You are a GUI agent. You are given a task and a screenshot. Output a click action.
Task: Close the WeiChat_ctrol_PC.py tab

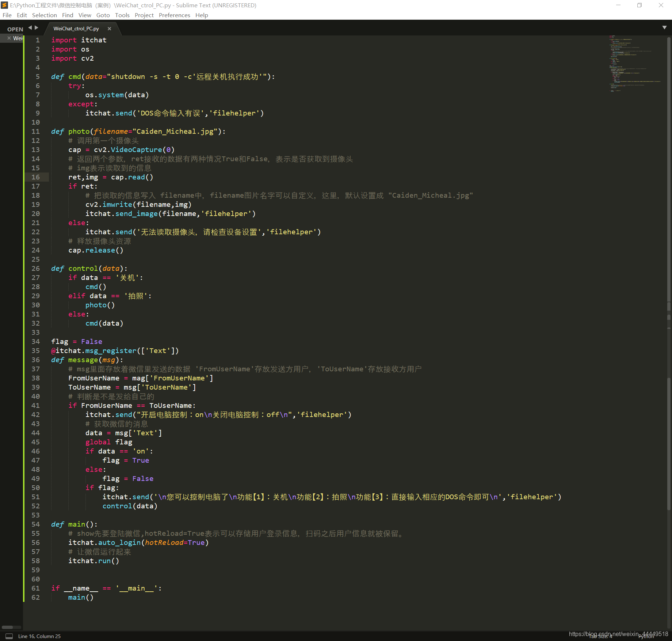109,29
